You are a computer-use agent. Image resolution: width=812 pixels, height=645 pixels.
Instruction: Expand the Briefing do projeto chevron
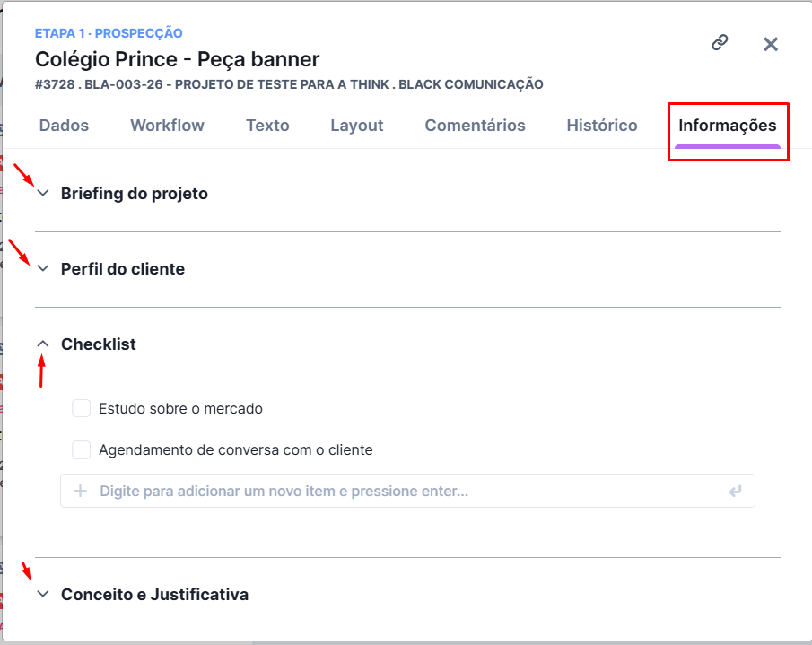pos(43,193)
